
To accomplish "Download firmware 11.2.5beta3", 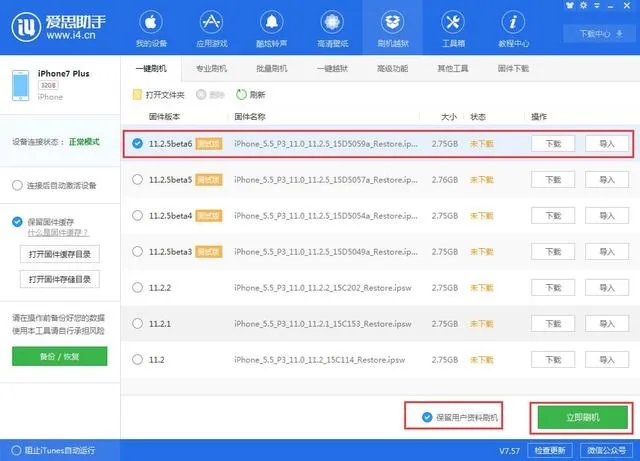I will [x=553, y=252].
